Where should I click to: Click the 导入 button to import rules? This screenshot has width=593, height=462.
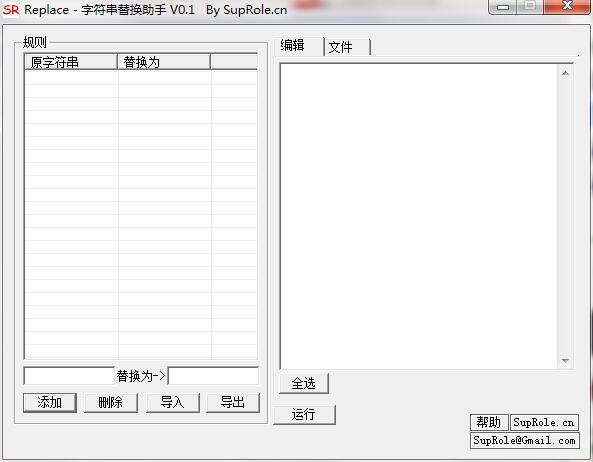click(172, 402)
